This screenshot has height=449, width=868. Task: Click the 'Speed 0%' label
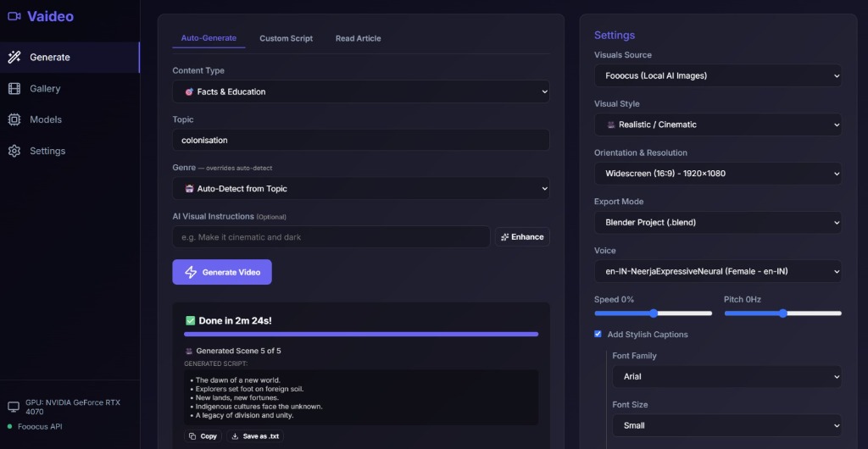614,299
